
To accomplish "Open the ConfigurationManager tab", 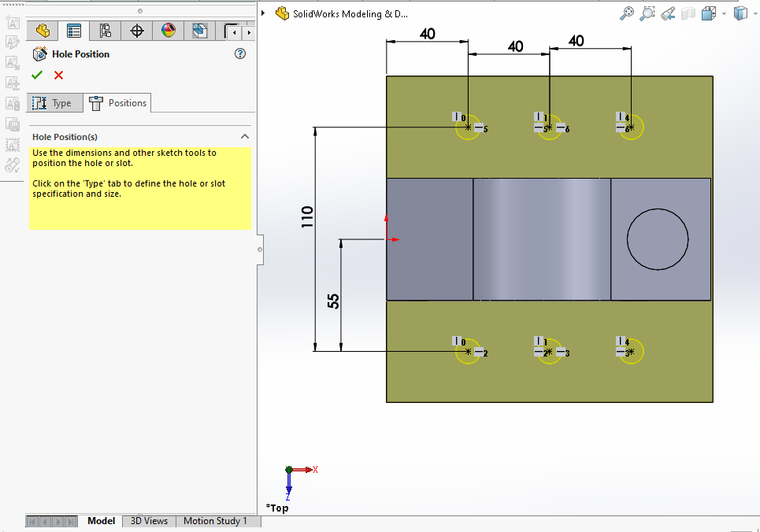I will (105, 31).
